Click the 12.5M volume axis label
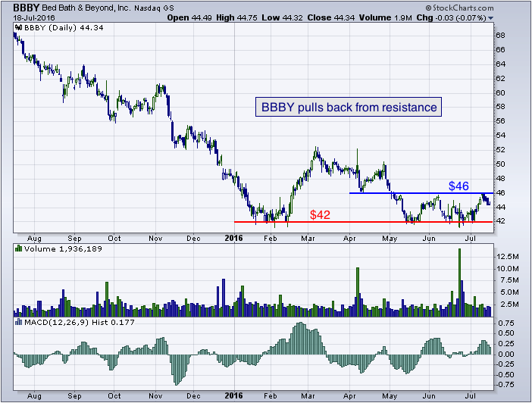This screenshot has height=403, width=532. click(x=508, y=257)
